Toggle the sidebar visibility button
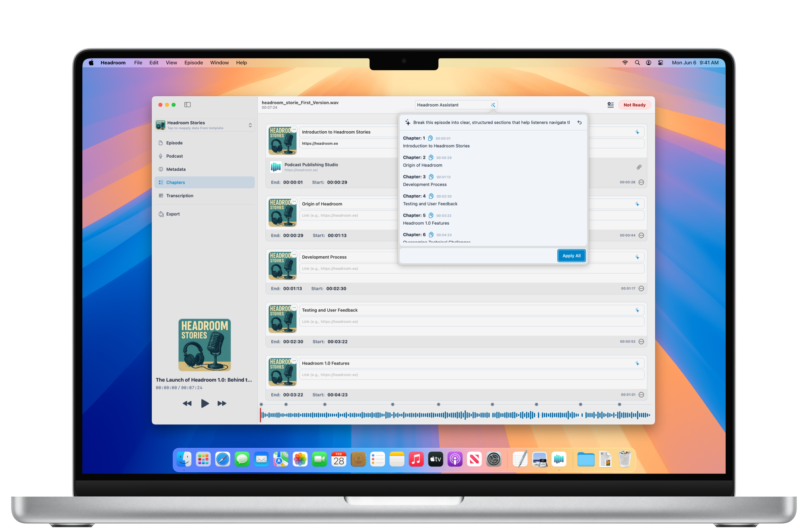The height and width of the screenshot is (532, 808). (x=187, y=105)
